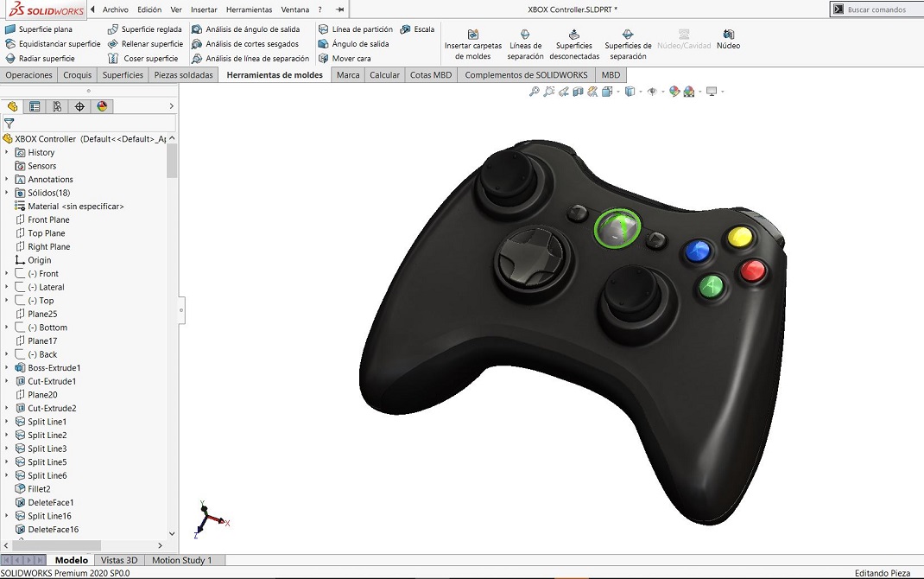Open the Archivo menu
The height and width of the screenshot is (579, 924).
[x=116, y=10]
